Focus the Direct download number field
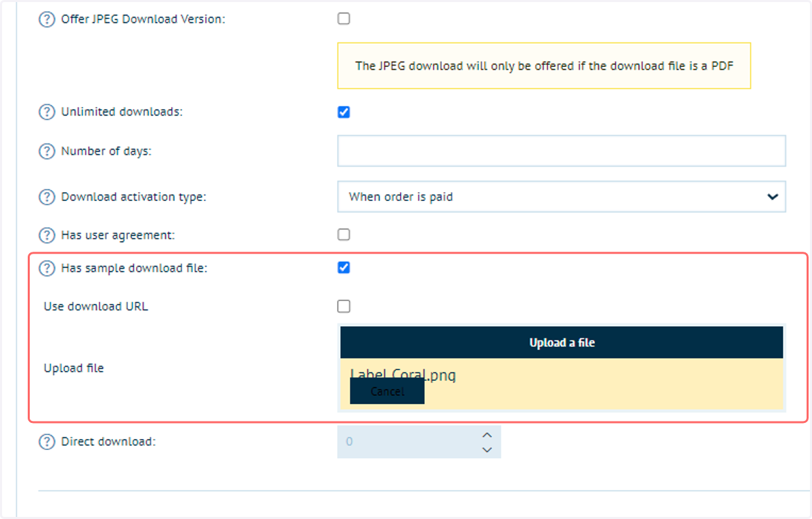812x519 pixels. pyautogui.click(x=419, y=442)
